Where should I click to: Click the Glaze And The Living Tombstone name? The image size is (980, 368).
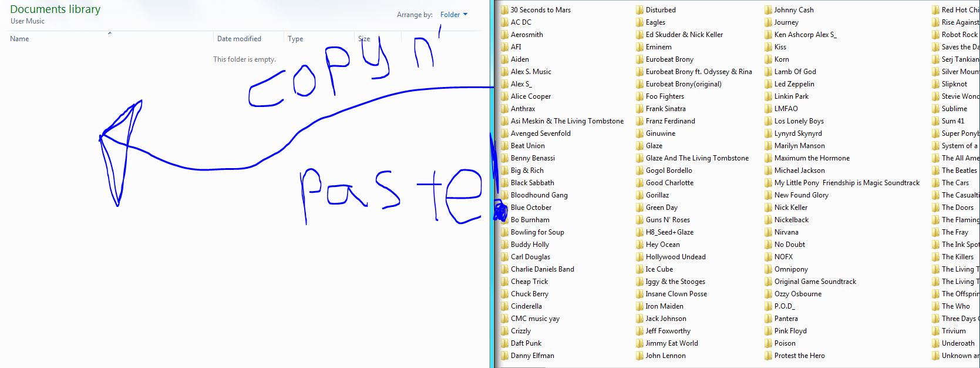pyautogui.click(x=697, y=158)
